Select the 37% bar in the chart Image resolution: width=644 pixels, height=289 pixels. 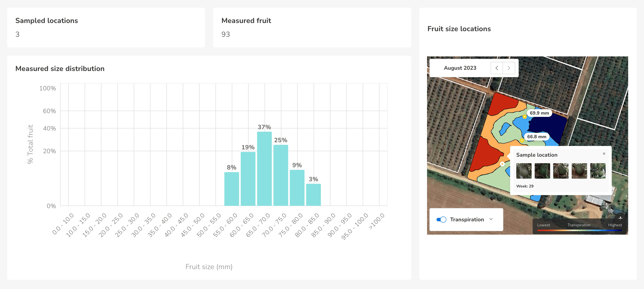coord(264,169)
